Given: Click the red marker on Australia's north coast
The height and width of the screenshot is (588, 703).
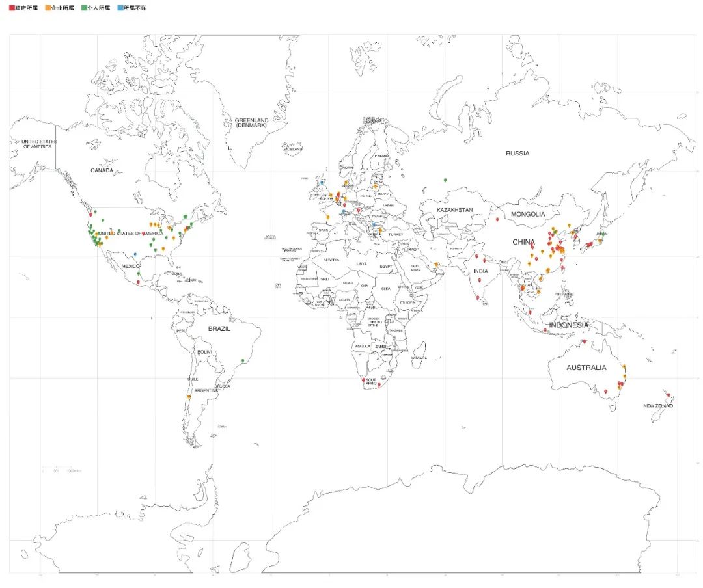Looking at the screenshot, I should [x=584, y=341].
